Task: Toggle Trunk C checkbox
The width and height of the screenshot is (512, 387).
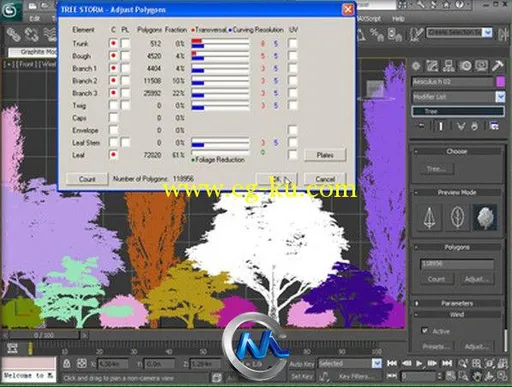Action: pos(113,43)
